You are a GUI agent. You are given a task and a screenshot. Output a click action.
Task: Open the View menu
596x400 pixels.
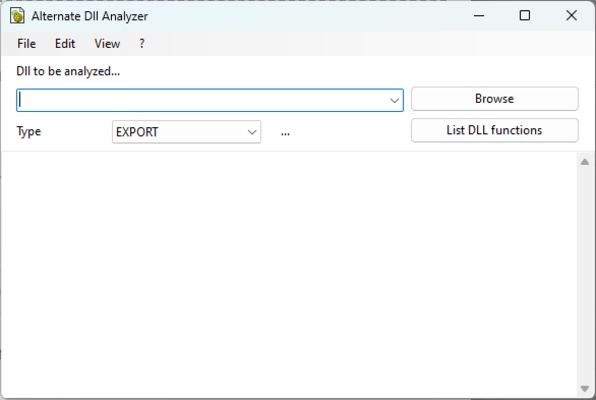[107, 44]
